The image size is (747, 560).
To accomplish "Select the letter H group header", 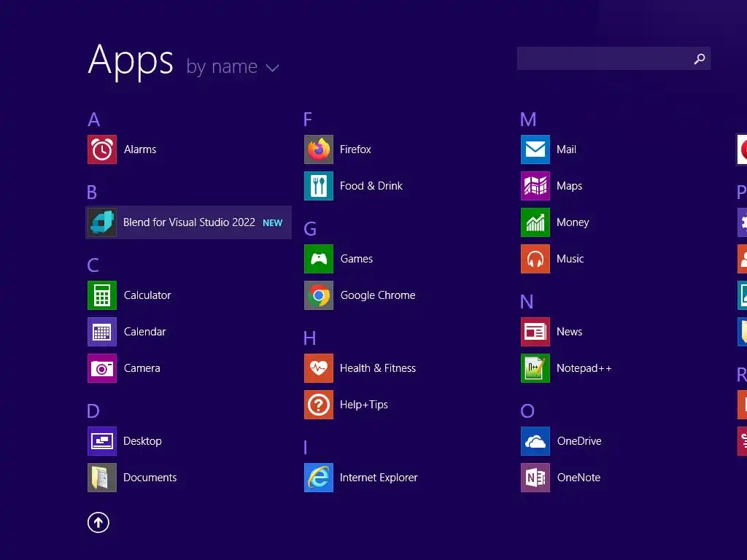I will [x=309, y=338].
